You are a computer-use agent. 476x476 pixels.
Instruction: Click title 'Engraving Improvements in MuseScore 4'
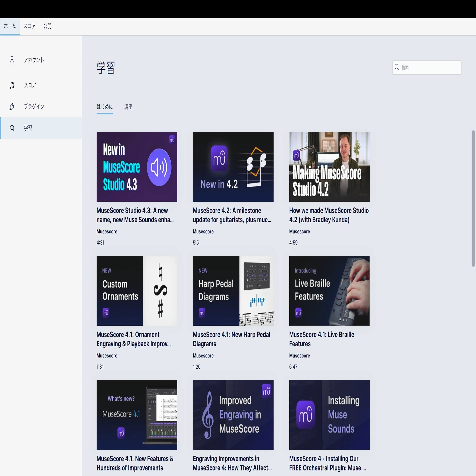click(232, 463)
